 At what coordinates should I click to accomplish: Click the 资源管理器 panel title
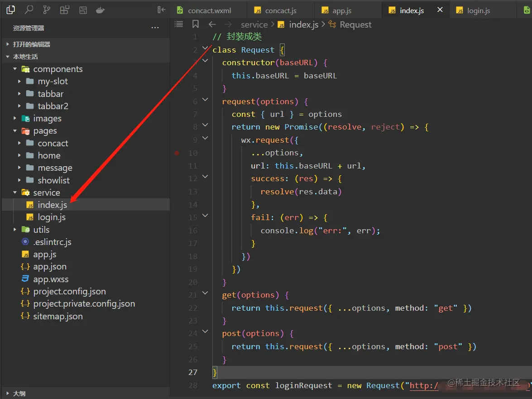[x=29, y=28]
